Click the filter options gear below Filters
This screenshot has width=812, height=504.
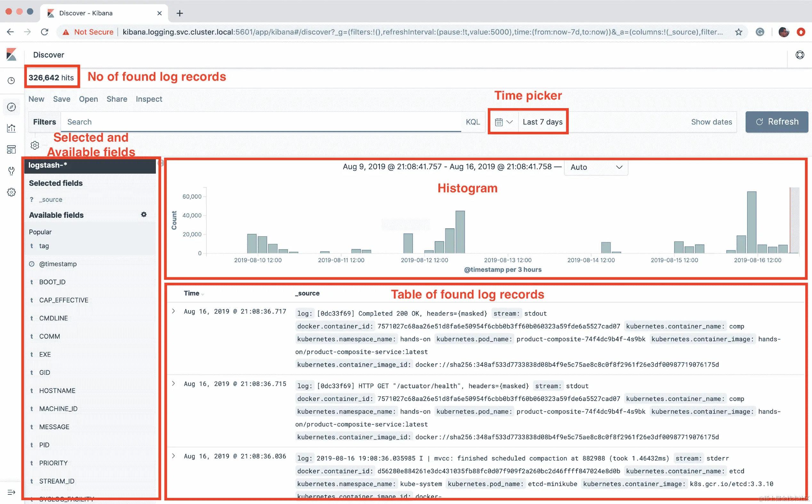point(35,145)
